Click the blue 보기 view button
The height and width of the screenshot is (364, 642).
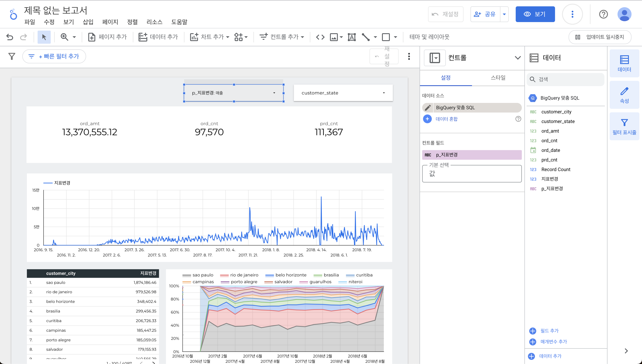click(535, 14)
